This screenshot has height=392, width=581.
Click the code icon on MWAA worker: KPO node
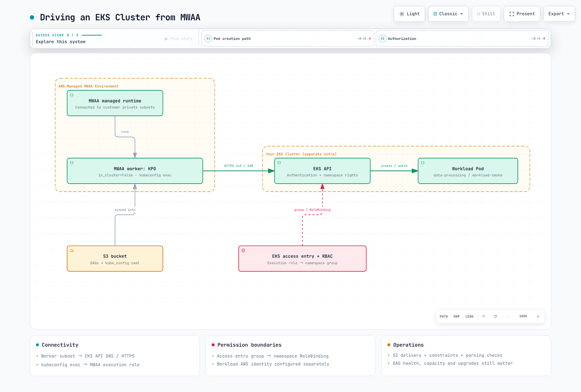[x=72, y=163]
